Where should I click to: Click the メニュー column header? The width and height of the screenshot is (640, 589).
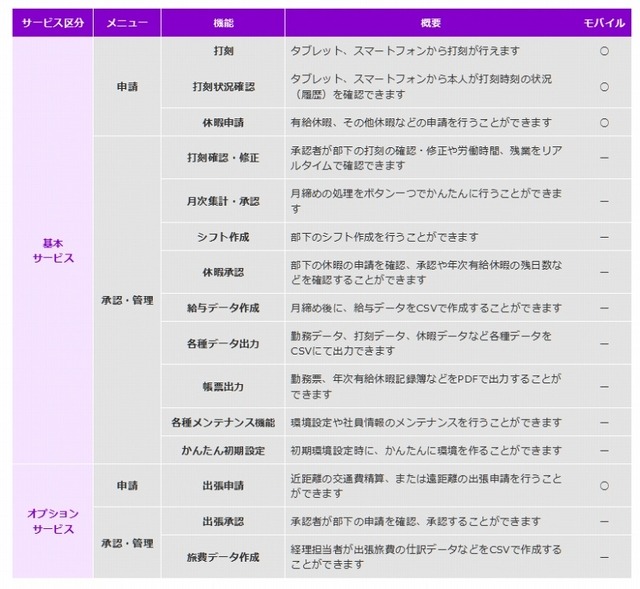(x=127, y=23)
